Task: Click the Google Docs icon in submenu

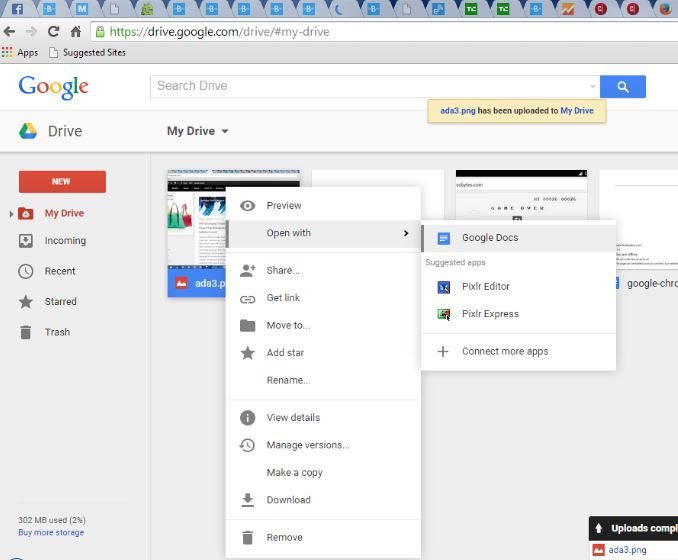Action: (x=444, y=238)
